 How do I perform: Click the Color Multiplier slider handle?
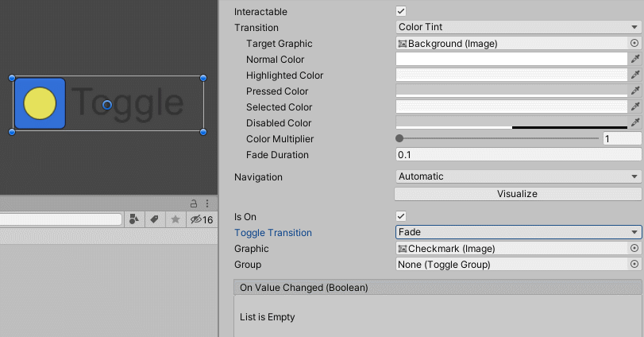click(x=399, y=139)
